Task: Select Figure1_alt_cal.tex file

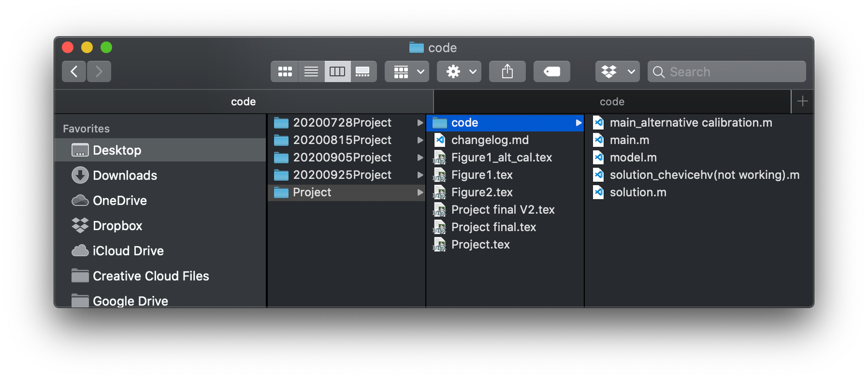Action: (x=505, y=157)
